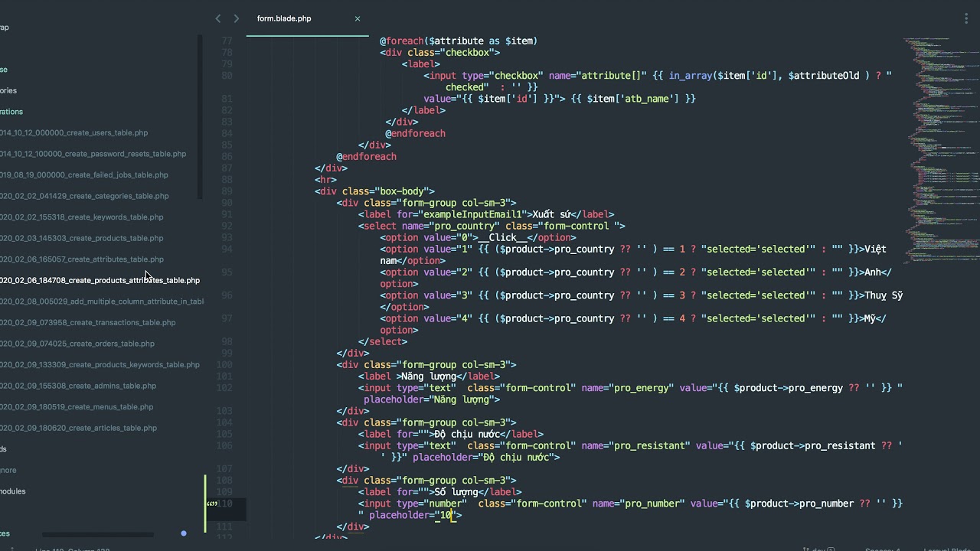Select the form.blade.php tab
The height and width of the screenshot is (551, 980).
point(284,18)
